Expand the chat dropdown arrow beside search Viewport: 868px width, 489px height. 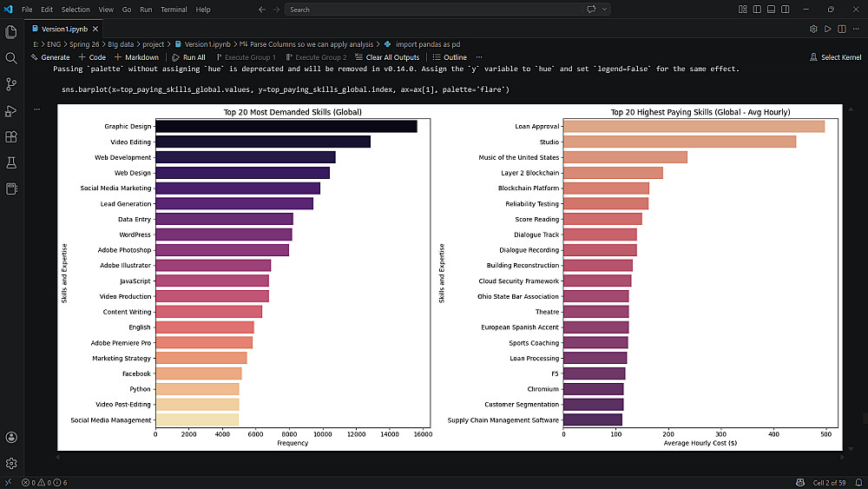[604, 10]
